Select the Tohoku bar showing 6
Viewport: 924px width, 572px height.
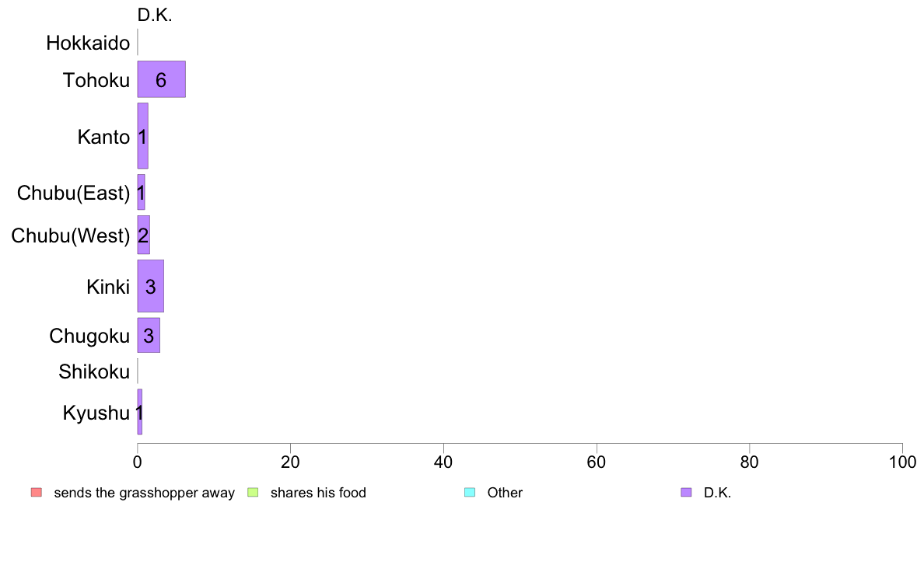tap(162, 79)
